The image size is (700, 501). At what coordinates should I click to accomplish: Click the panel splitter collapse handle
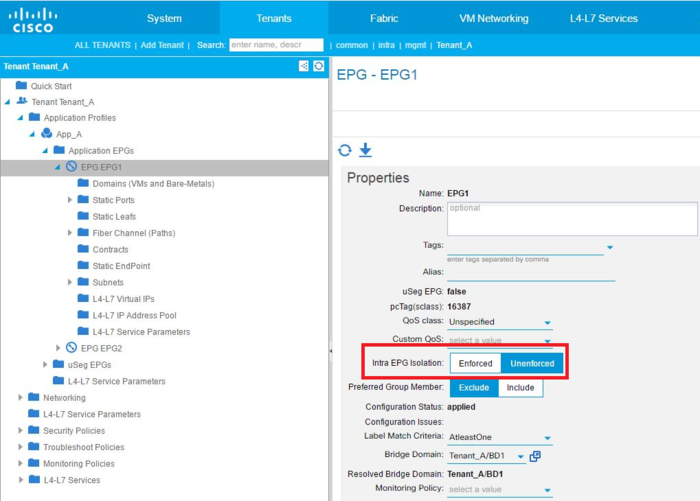pyautogui.click(x=330, y=351)
